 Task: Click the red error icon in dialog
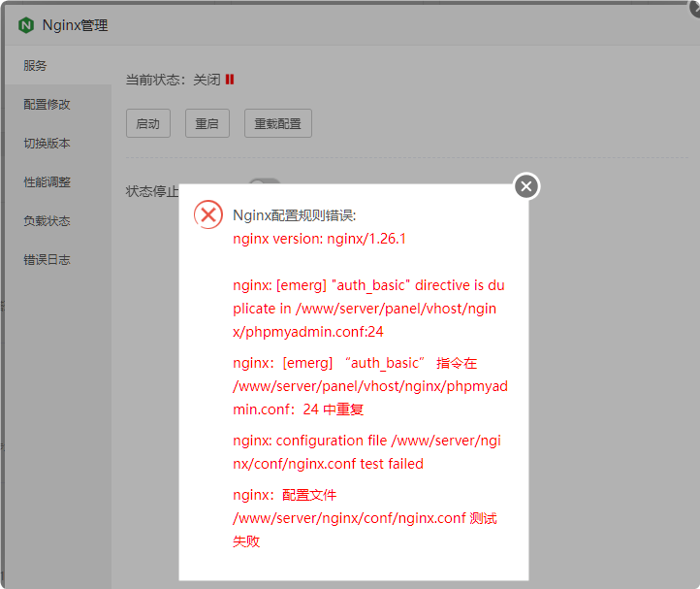[x=208, y=215]
